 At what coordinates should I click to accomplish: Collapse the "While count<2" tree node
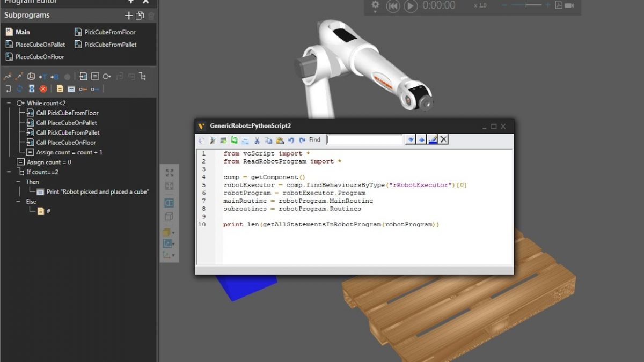pos(8,102)
